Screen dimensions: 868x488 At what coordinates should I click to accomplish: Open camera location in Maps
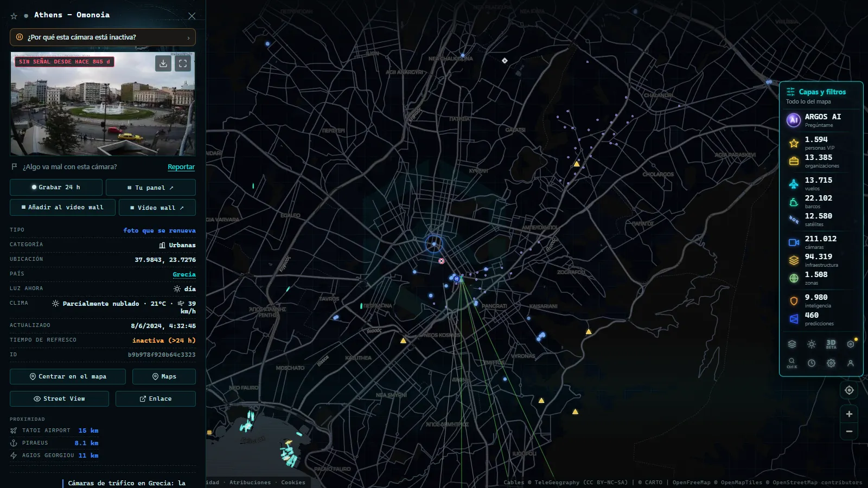(164, 377)
